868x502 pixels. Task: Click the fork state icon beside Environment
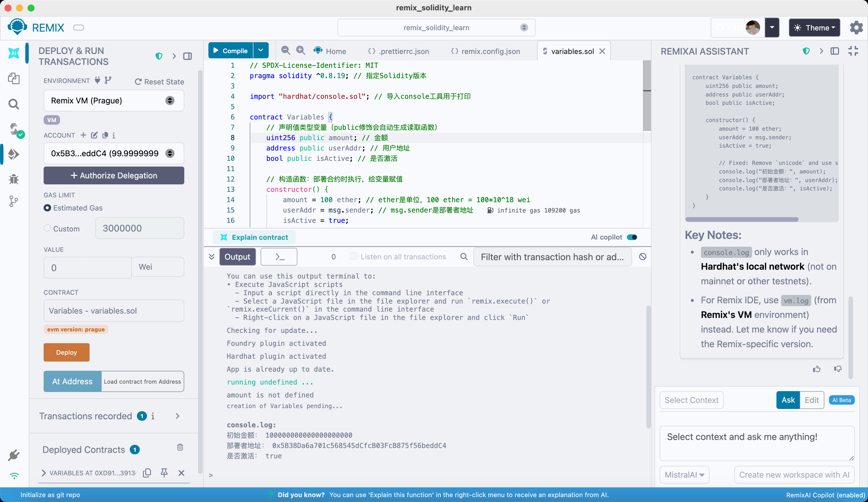coord(108,80)
